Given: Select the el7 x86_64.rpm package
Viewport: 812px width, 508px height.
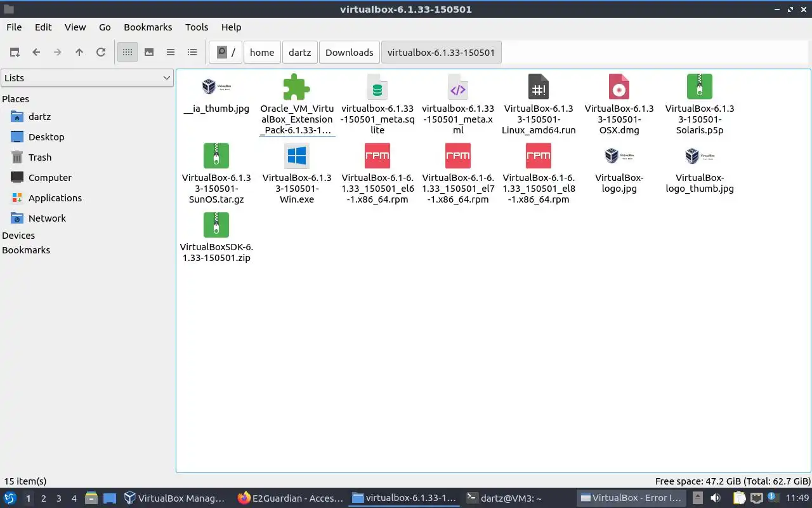Looking at the screenshot, I should 458,174.
